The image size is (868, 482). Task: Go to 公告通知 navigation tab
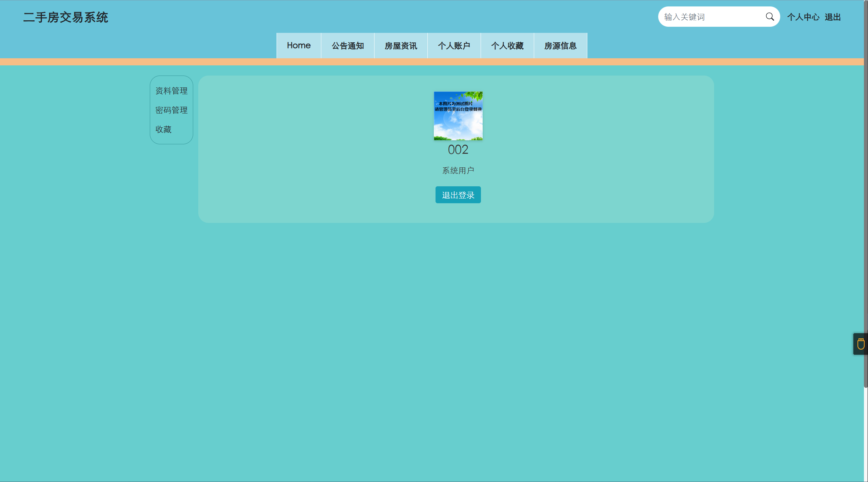coord(348,46)
